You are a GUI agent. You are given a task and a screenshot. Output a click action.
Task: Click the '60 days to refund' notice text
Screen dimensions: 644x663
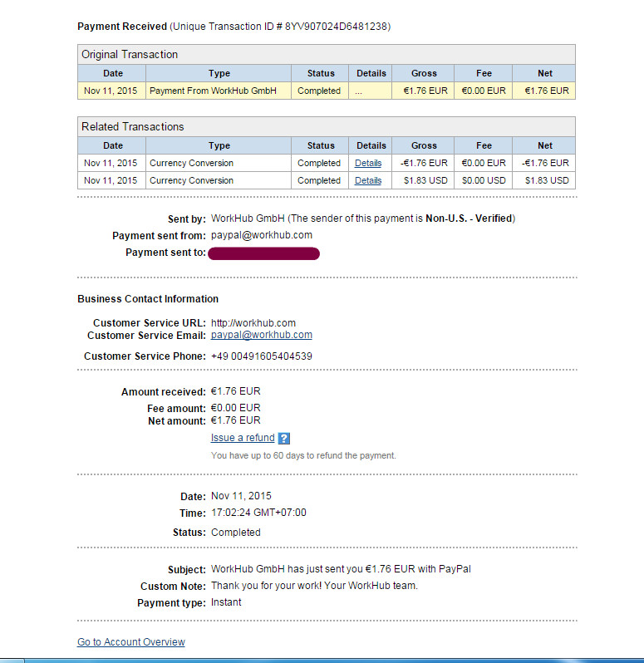303,456
